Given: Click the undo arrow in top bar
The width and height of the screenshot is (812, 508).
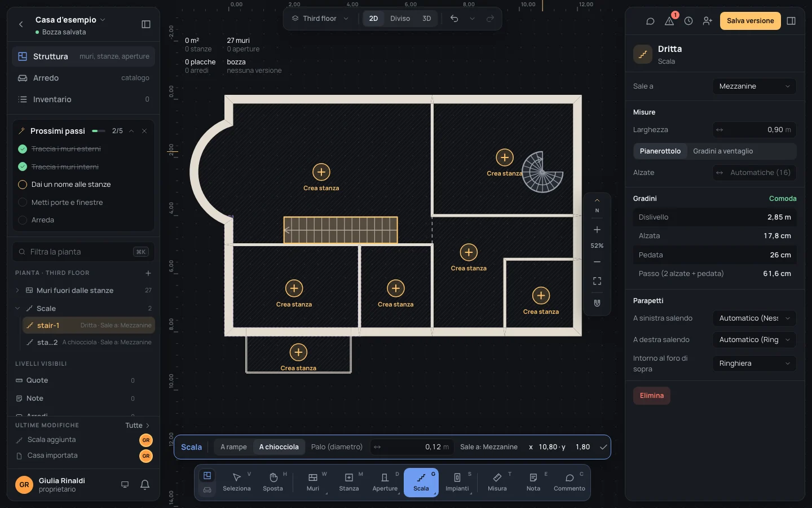Looking at the screenshot, I should pos(454,19).
